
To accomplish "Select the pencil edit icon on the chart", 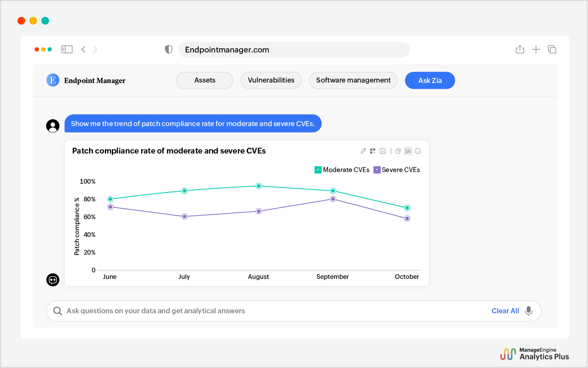I will [363, 151].
